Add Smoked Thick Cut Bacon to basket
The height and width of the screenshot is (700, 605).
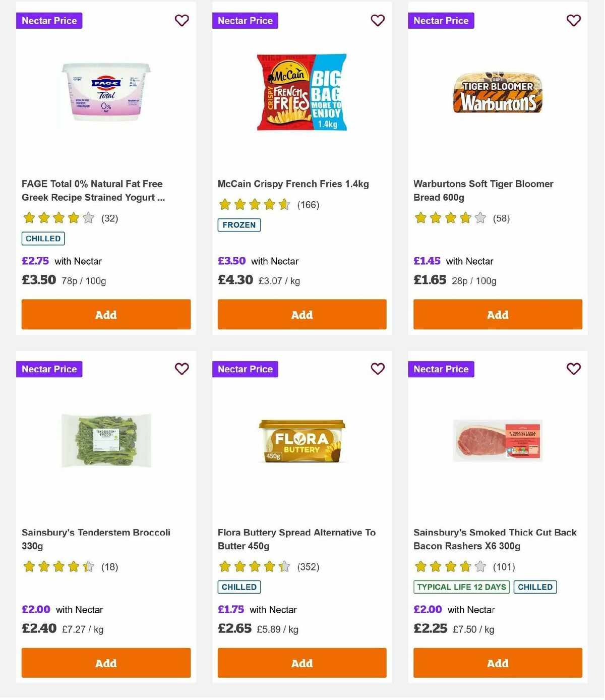498,663
